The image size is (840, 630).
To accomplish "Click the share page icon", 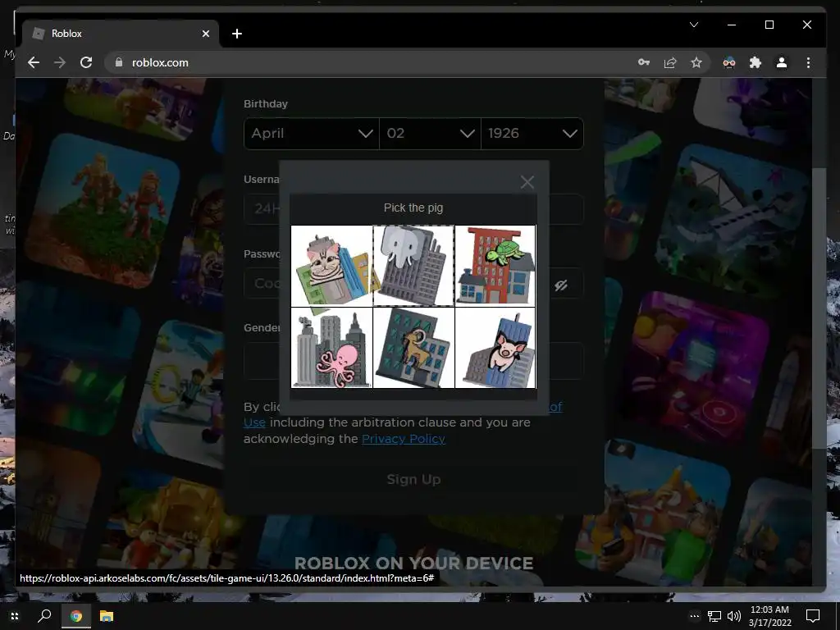I will click(x=670, y=62).
